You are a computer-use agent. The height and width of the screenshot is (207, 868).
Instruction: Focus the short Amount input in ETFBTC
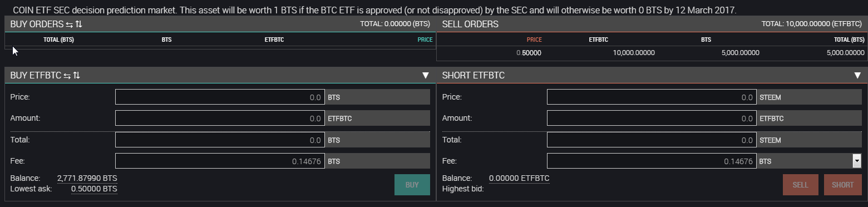652,119
